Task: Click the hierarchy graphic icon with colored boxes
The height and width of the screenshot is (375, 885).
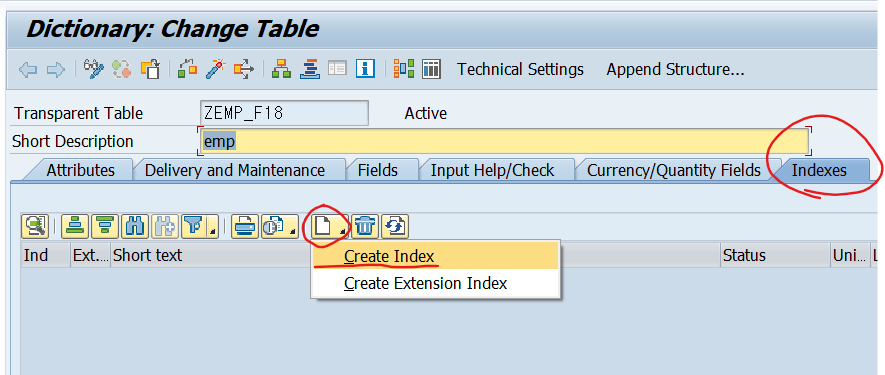Action: (x=404, y=69)
